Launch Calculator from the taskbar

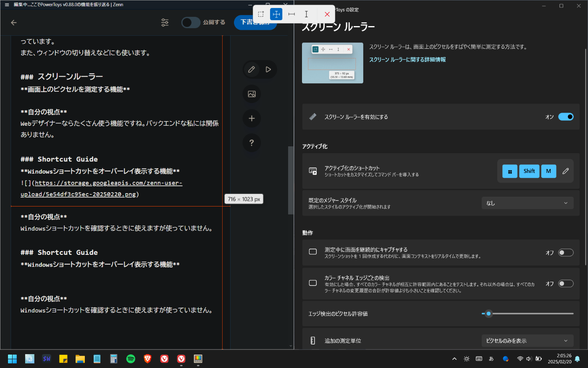click(114, 359)
